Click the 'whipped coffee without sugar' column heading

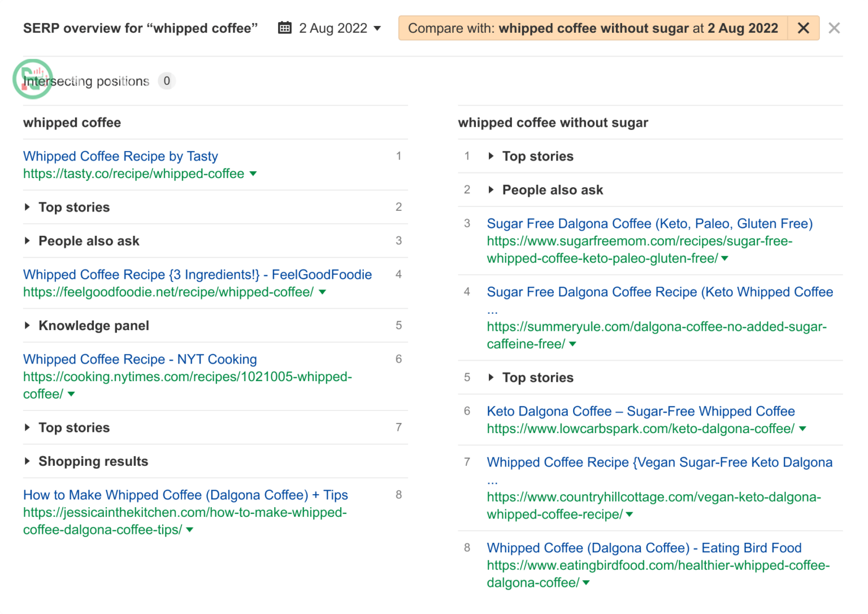coord(553,123)
